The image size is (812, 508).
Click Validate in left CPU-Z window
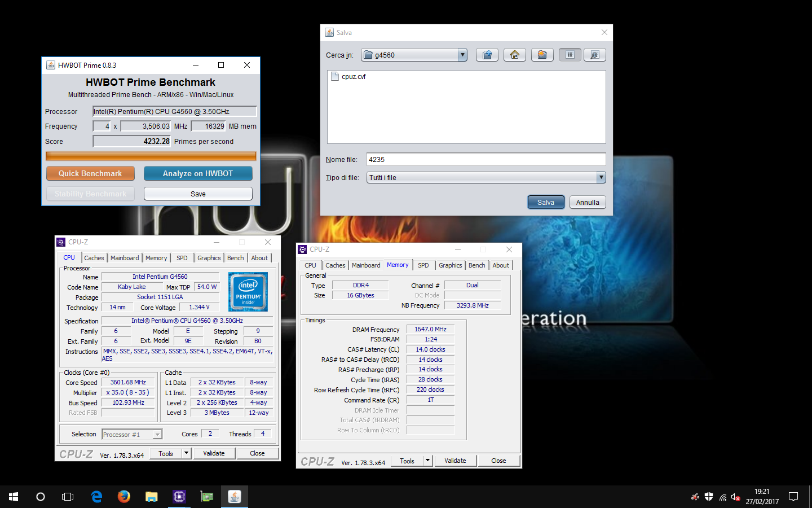click(214, 453)
